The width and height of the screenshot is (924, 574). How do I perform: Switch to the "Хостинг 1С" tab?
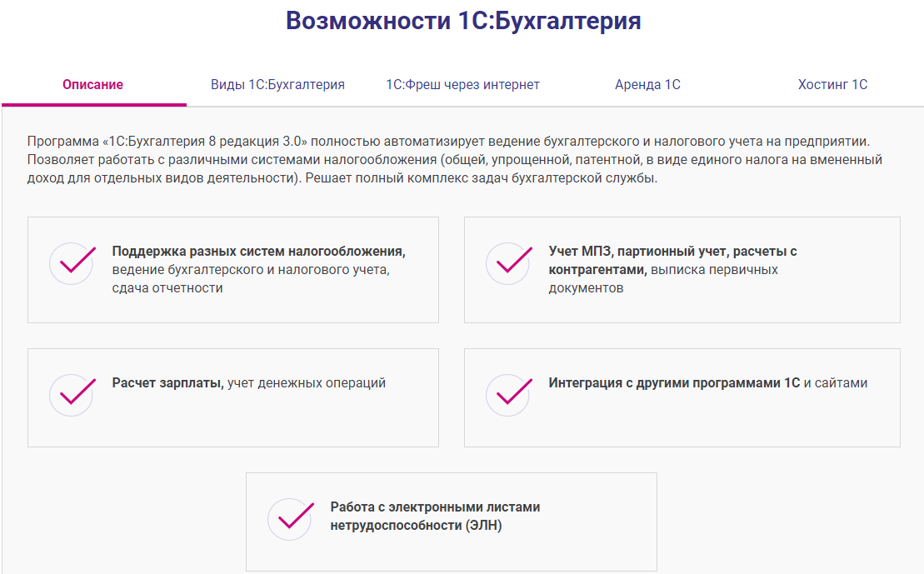[833, 84]
